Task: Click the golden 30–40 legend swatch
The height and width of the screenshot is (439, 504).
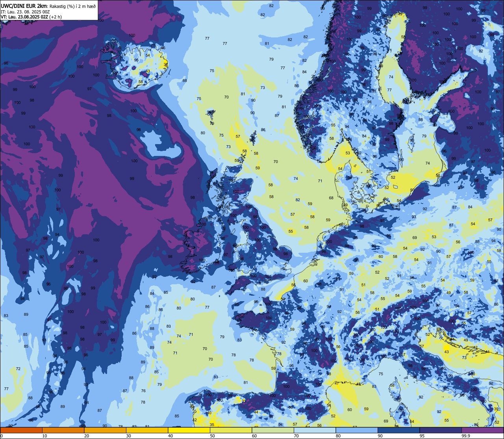Action: tap(147, 430)
